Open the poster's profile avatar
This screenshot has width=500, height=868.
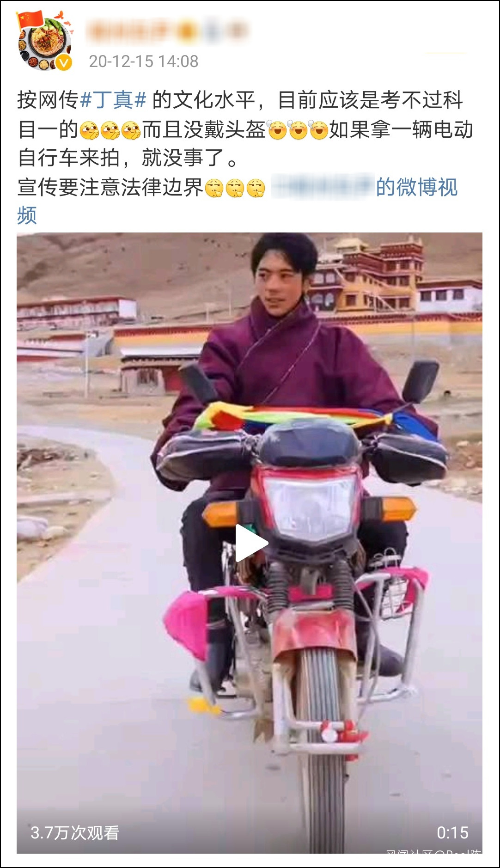coord(45,42)
